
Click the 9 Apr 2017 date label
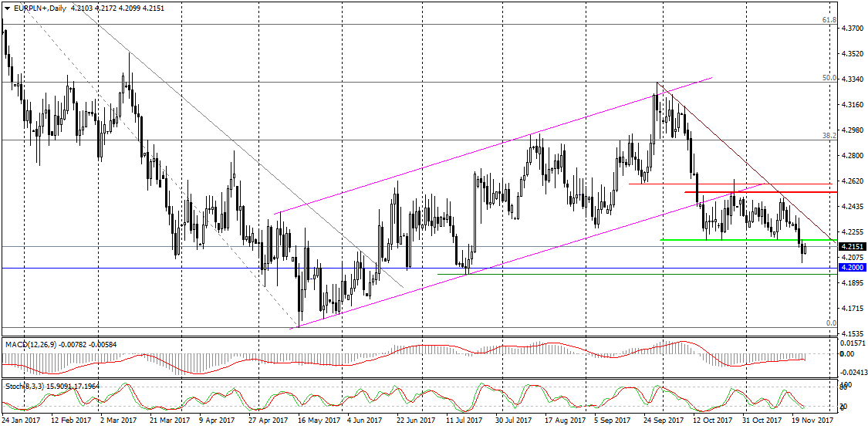217,421
